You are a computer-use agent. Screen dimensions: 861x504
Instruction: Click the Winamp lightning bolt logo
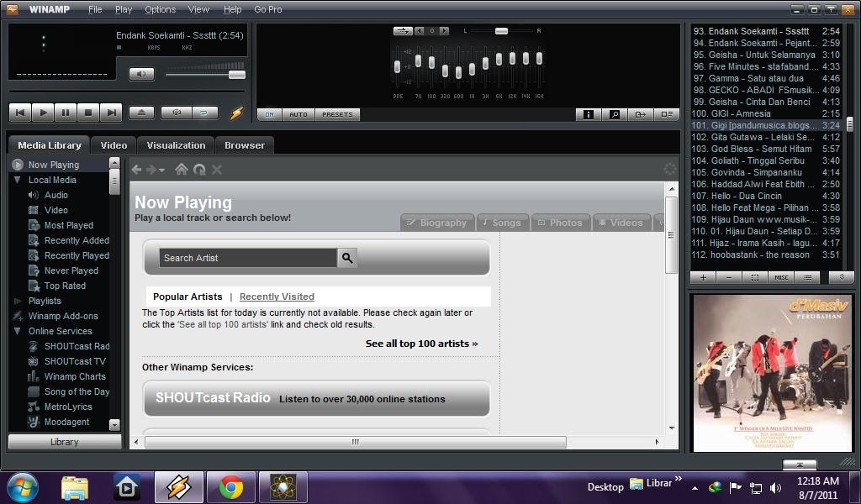coord(236,112)
